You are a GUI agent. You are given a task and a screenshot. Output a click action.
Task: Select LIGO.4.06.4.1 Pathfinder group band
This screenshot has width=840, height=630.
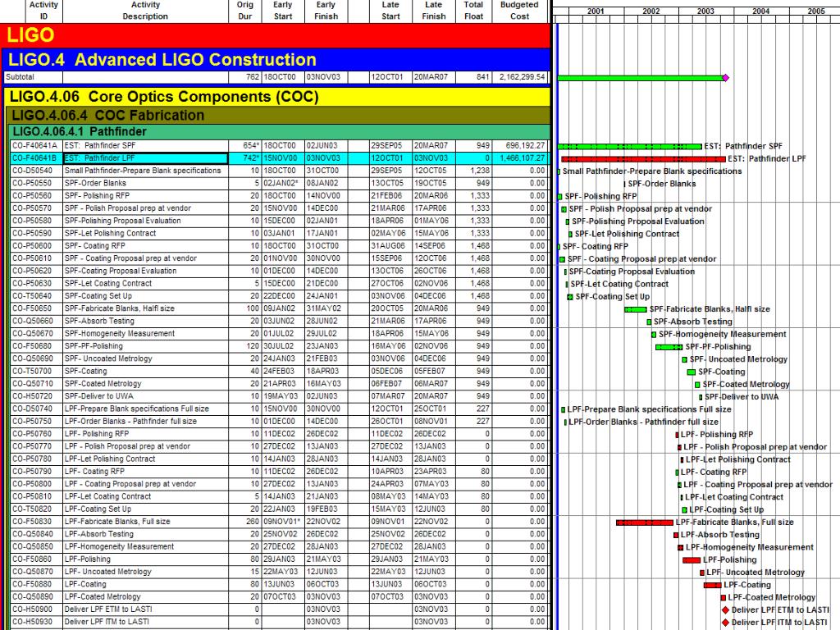[280, 132]
